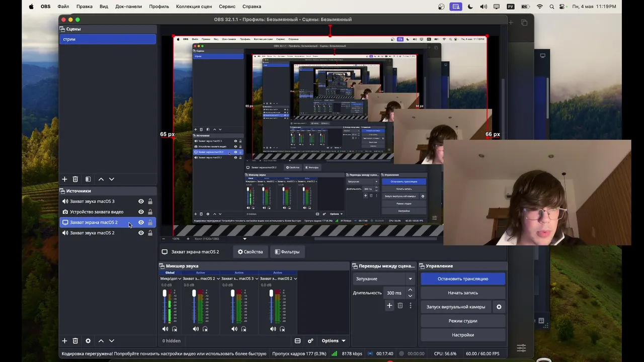
Task: Open Свойства for the selected source
Action: click(x=250, y=252)
